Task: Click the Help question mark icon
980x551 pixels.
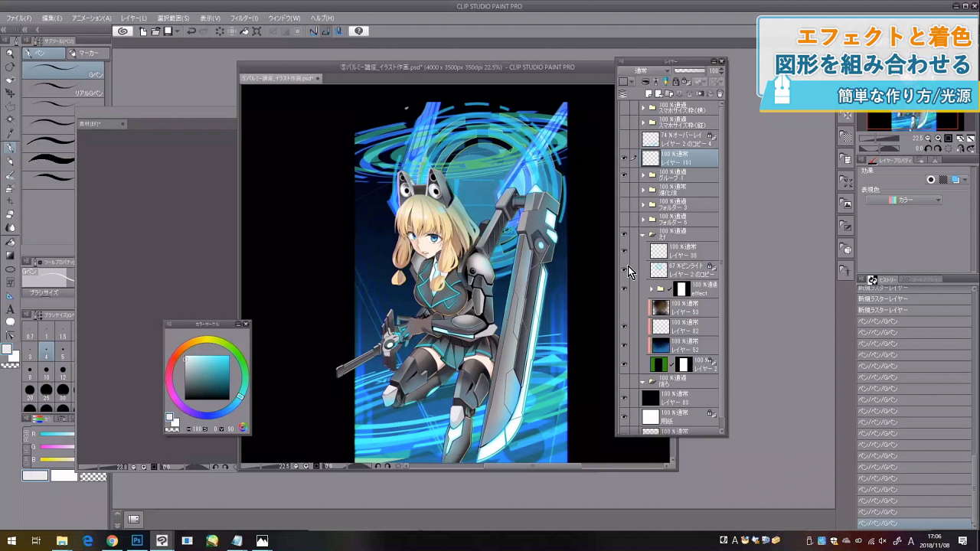Action: [x=359, y=31]
